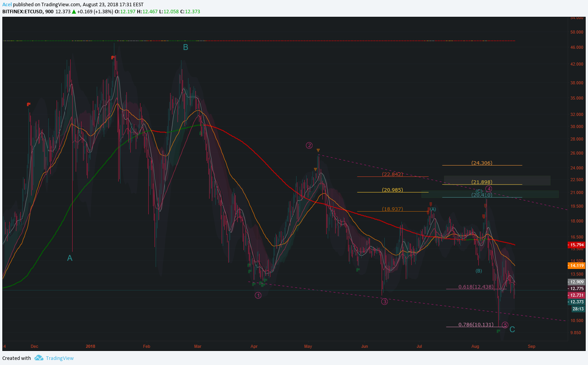Click the circled wave 2 marker
The width and height of the screenshot is (588, 365).
(x=309, y=146)
